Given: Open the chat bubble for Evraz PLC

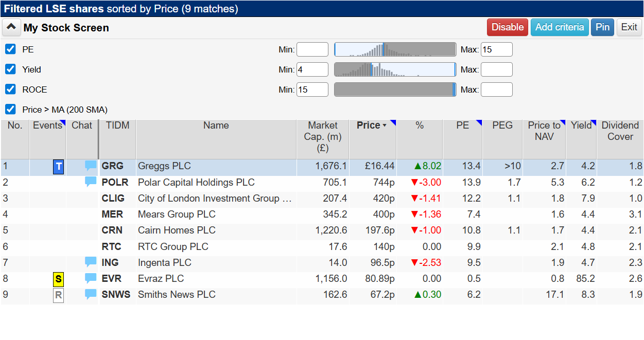Looking at the screenshot, I should pos(91,278).
